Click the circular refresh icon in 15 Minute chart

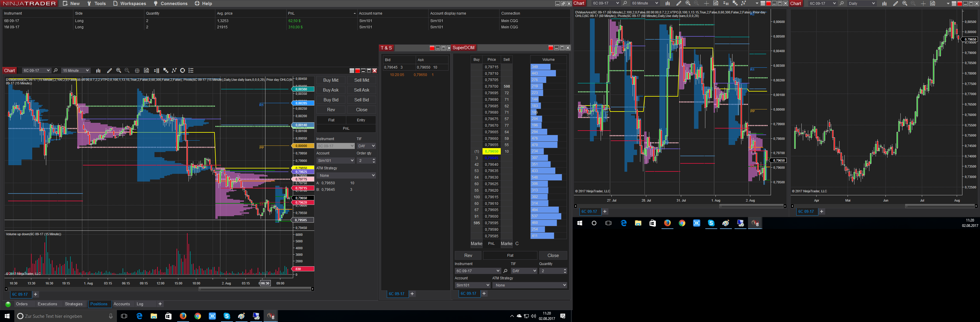(183, 70)
